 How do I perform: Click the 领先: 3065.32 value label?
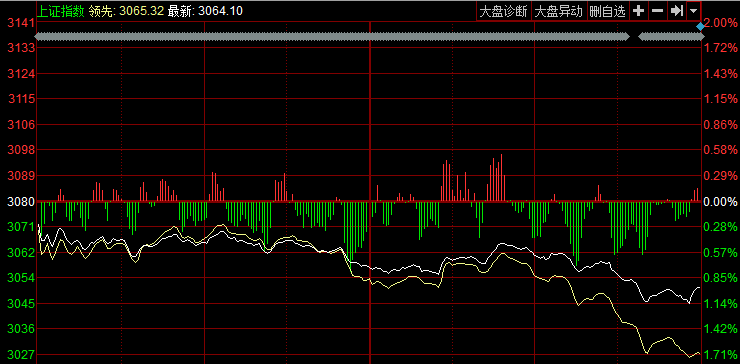[126, 10]
